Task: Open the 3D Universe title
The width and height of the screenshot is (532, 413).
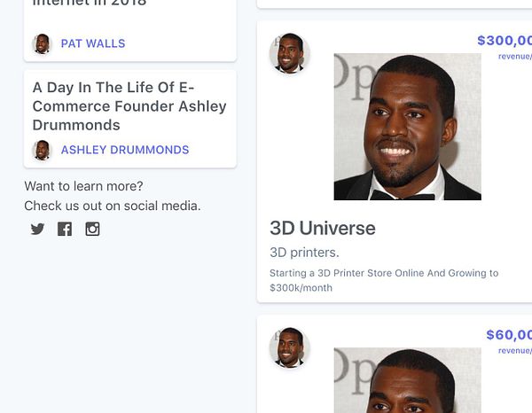Action: pos(323,228)
